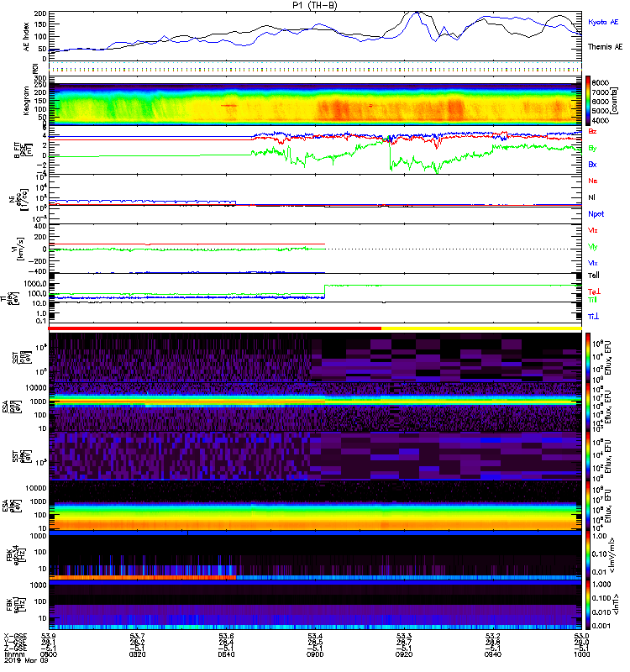Viewport: 630px width, 672px height.
Task: Click the green Viy velocity legend label
Action: click(593, 246)
